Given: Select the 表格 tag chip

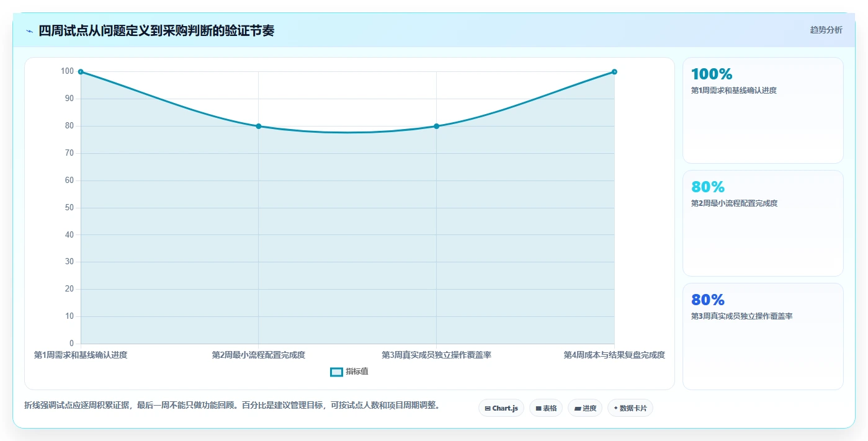Looking at the screenshot, I should pos(546,408).
